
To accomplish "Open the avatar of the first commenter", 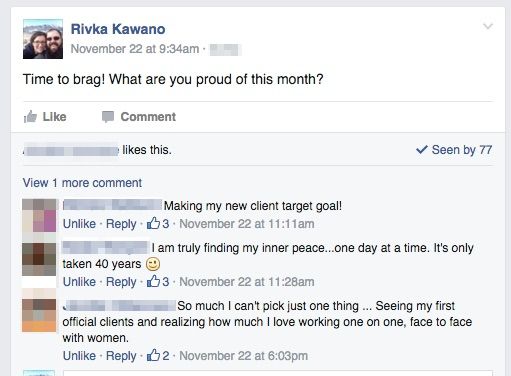I will tap(39, 215).
